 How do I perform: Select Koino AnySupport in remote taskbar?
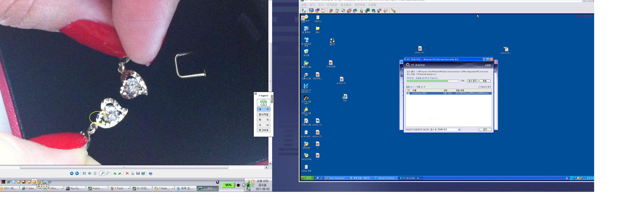337,178
